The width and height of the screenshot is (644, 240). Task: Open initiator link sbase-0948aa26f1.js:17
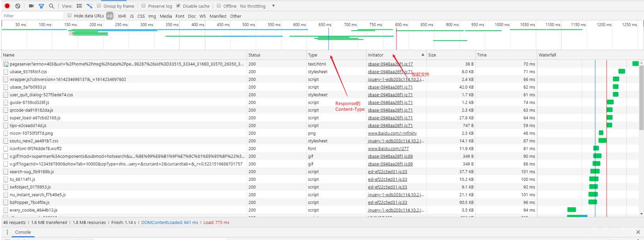point(390,64)
